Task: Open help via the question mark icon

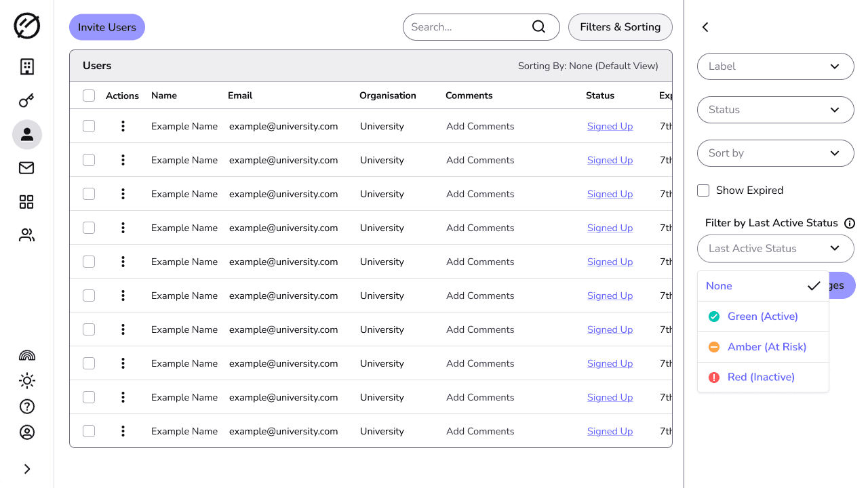Action: (x=27, y=407)
